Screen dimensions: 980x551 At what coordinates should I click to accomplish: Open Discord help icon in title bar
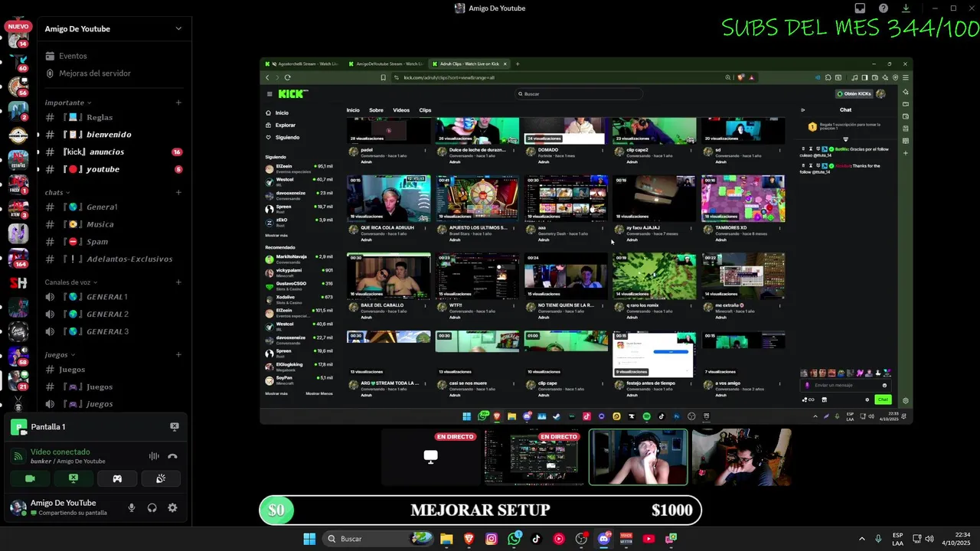click(x=884, y=8)
